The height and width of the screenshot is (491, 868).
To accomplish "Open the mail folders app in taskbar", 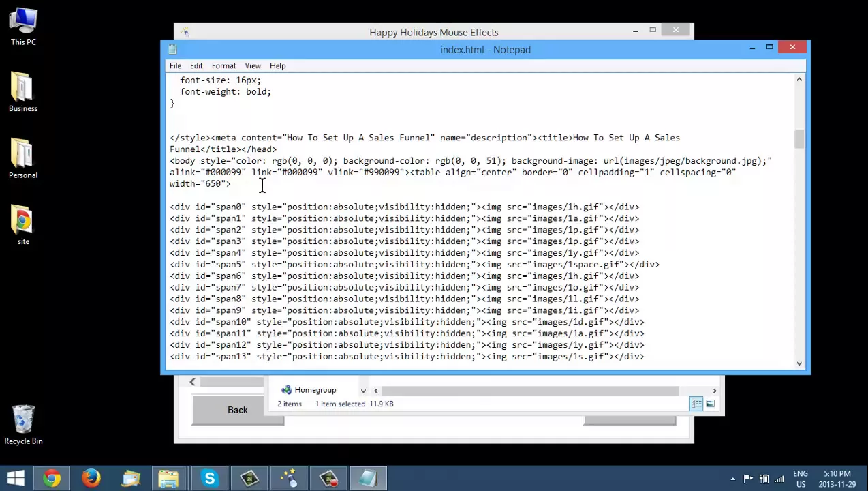I will pos(131,478).
